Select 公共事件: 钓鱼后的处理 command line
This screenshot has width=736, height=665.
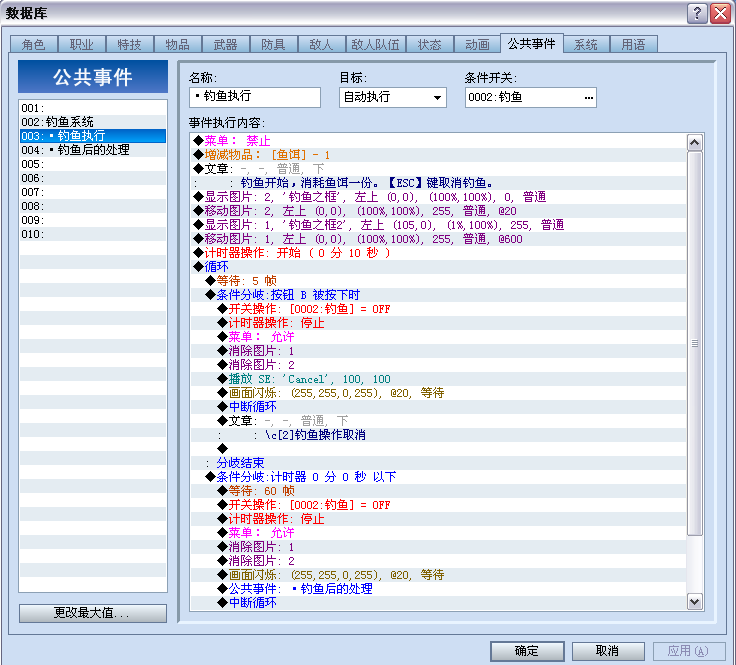pyautogui.click(x=438, y=589)
